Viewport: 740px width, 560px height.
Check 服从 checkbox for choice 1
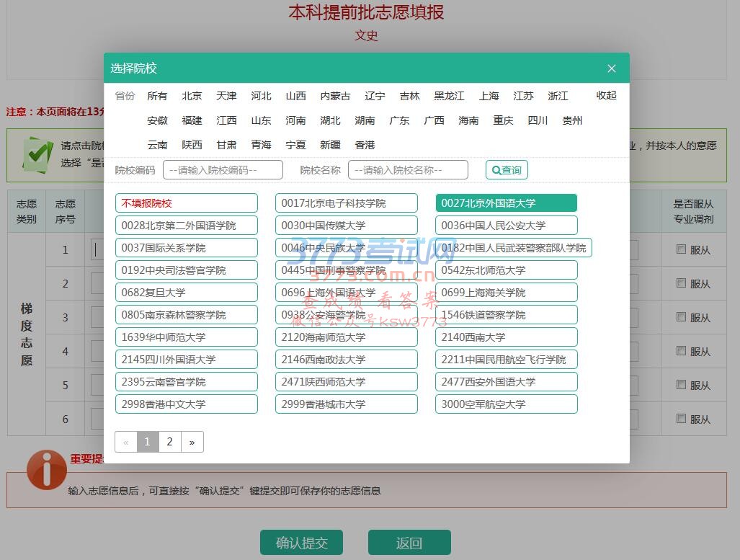pos(681,249)
